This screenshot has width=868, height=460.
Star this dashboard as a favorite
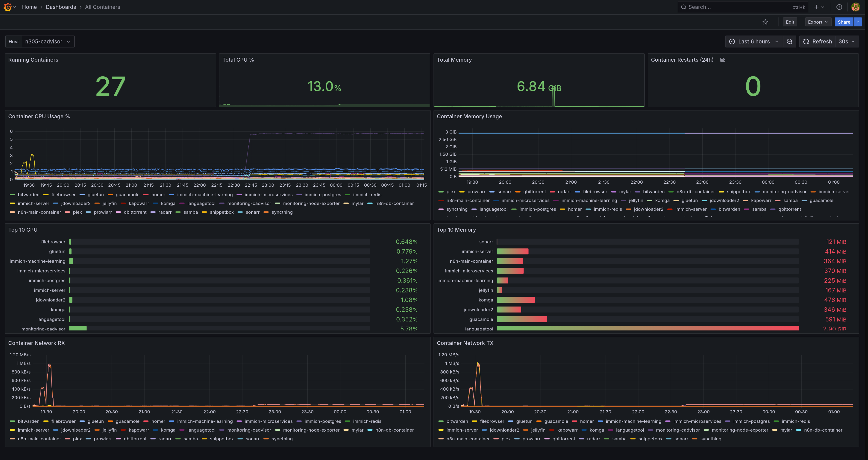[765, 22]
